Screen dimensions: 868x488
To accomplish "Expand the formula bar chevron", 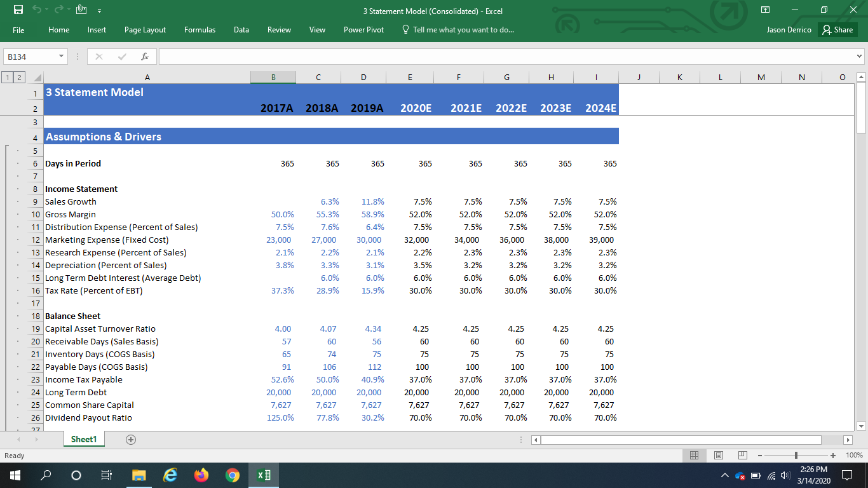I will (x=860, y=57).
